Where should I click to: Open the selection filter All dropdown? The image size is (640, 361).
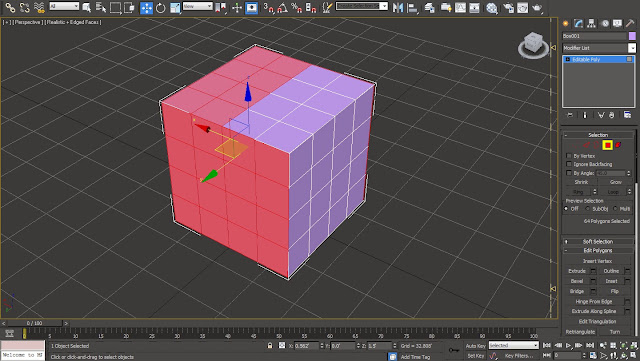coord(64,6)
